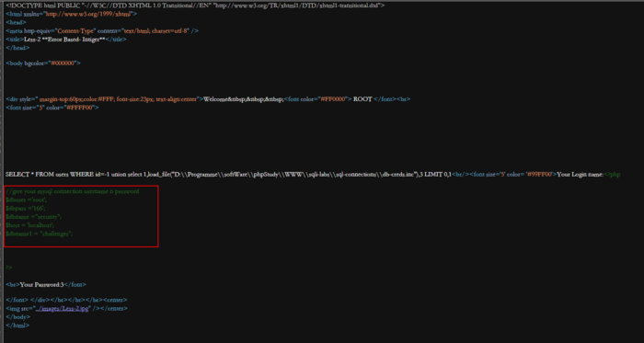Click the </font> </div></br></br></br><center> line
Image resolution: width=644 pixels, height=343 pixels.
click(66, 300)
